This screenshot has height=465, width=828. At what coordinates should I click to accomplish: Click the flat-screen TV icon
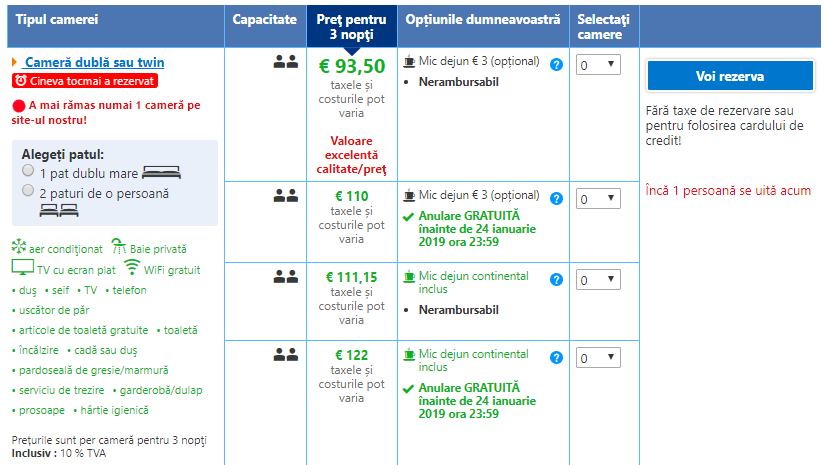tap(22, 268)
